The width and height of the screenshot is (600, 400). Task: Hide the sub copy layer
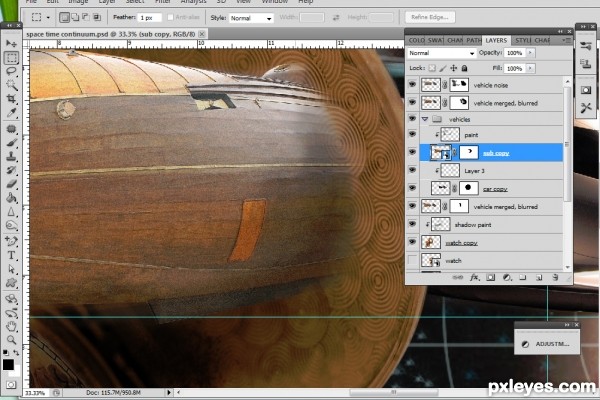(x=412, y=152)
